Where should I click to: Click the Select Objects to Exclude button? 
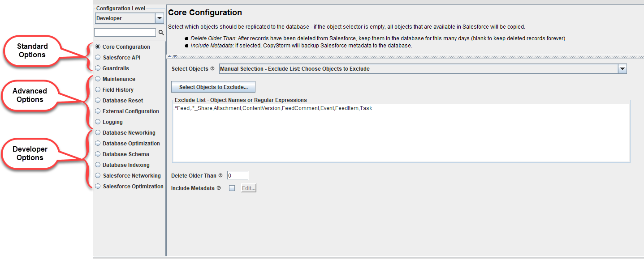[x=213, y=87]
